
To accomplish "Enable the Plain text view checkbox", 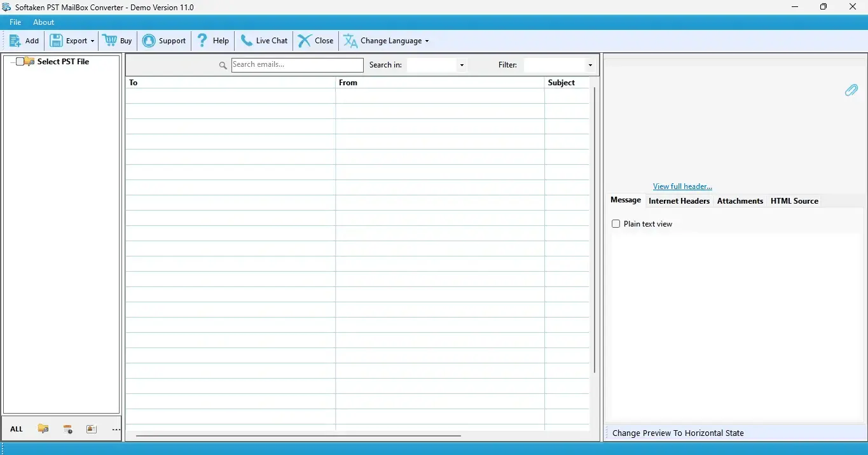I will pyautogui.click(x=616, y=224).
